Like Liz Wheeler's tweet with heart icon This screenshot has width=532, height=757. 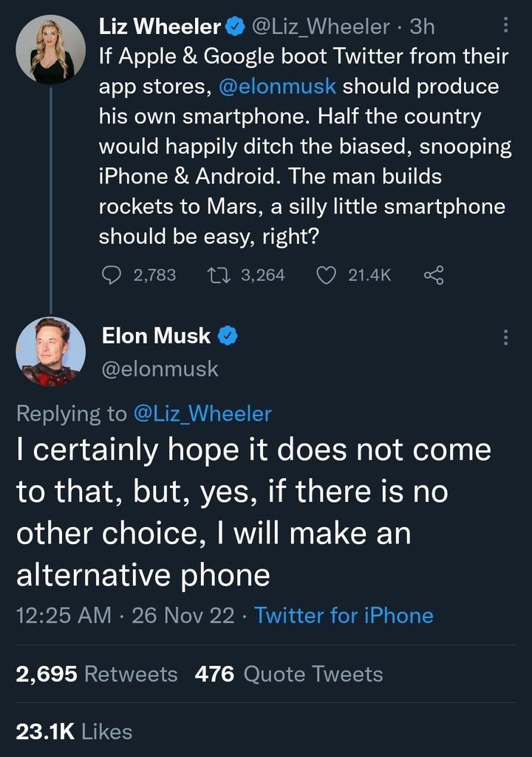coord(326,275)
